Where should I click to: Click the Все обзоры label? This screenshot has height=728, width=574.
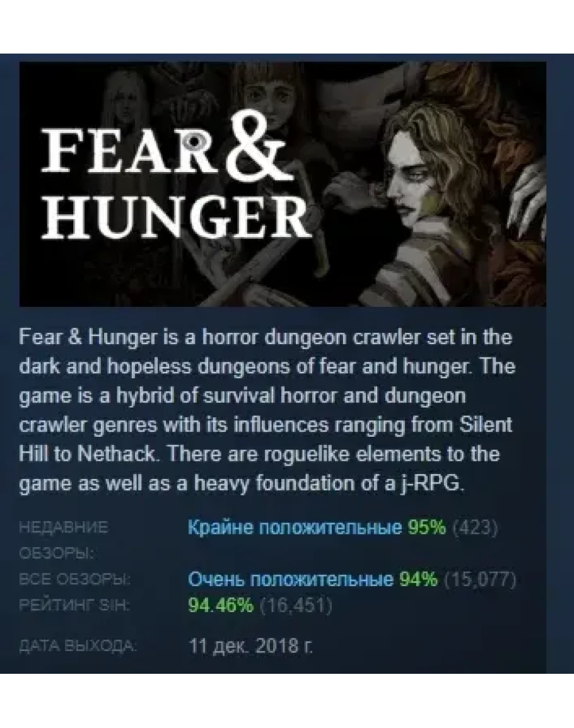(x=75, y=580)
